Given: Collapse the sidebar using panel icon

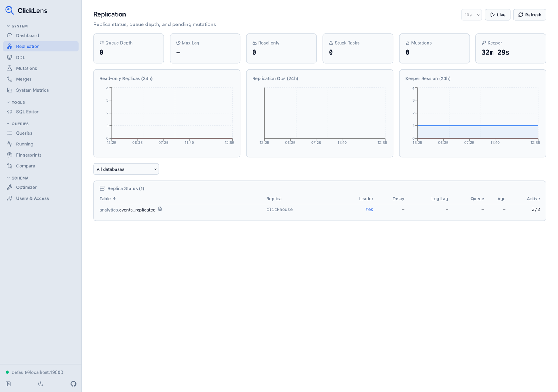Looking at the screenshot, I should coord(8,384).
